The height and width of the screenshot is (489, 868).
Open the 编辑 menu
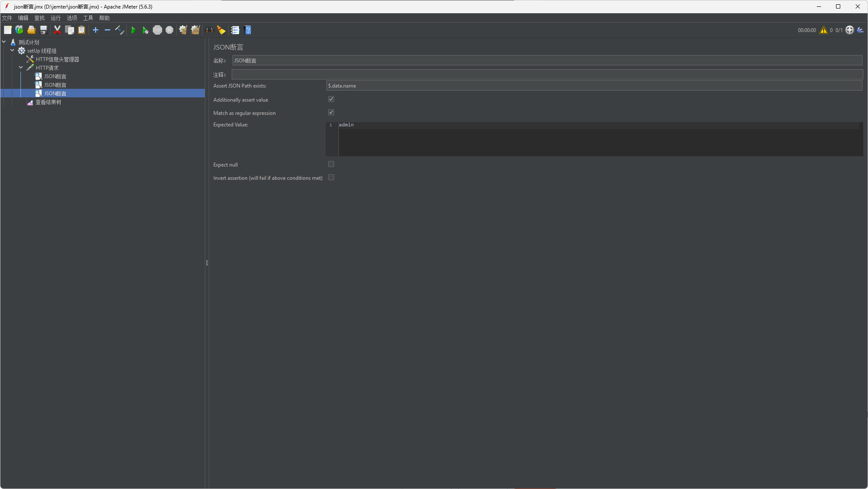coord(23,18)
